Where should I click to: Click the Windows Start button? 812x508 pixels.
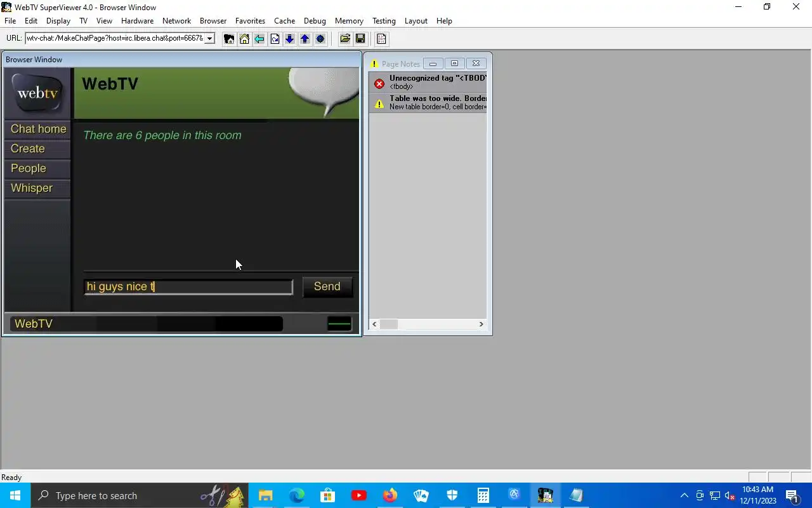click(x=15, y=495)
